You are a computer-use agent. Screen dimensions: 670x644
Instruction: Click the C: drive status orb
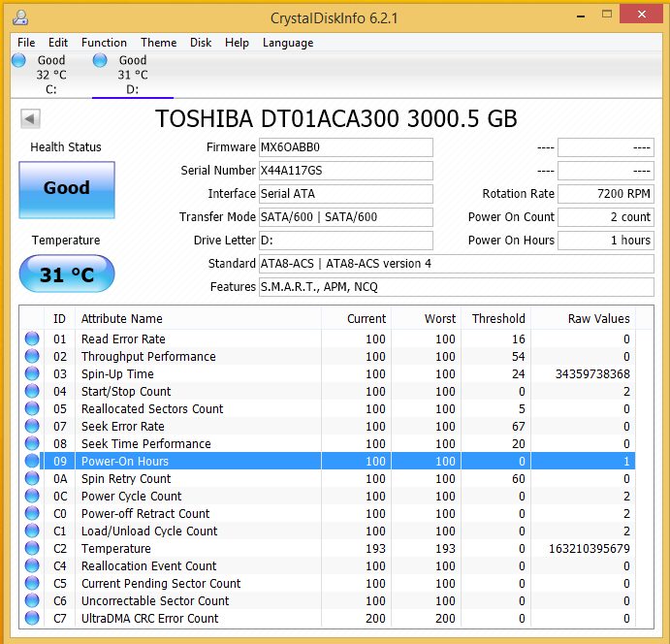coord(18,60)
